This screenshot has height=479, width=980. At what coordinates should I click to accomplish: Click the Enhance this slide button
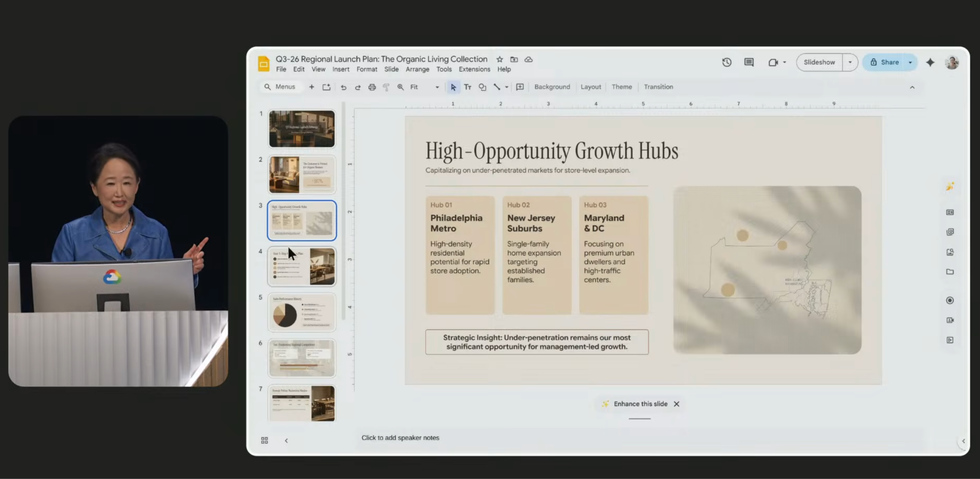[635, 404]
